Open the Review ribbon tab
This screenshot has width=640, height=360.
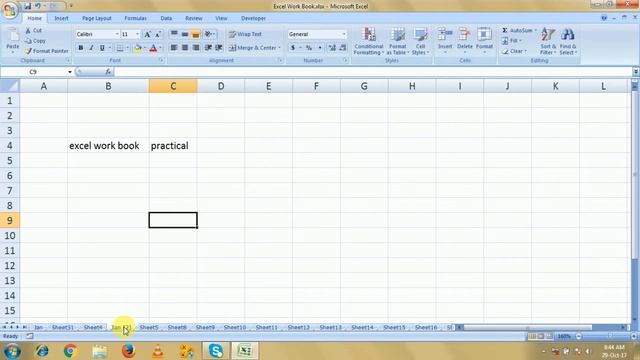193,18
